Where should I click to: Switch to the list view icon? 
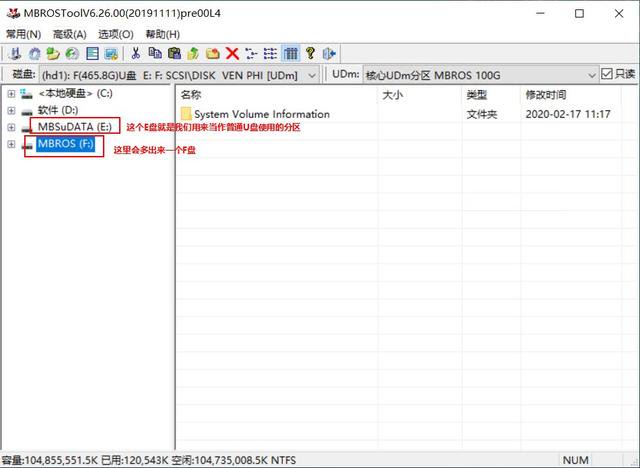[x=271, y=53]
